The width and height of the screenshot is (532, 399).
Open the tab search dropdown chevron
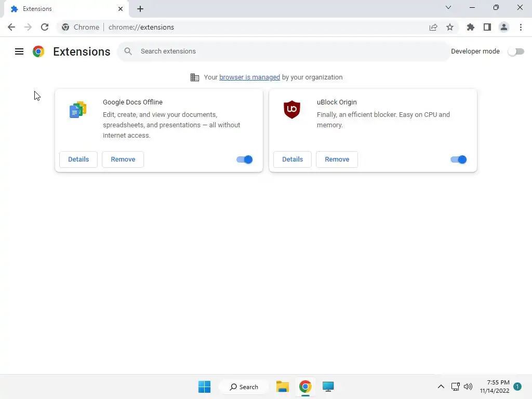(448, 7)
